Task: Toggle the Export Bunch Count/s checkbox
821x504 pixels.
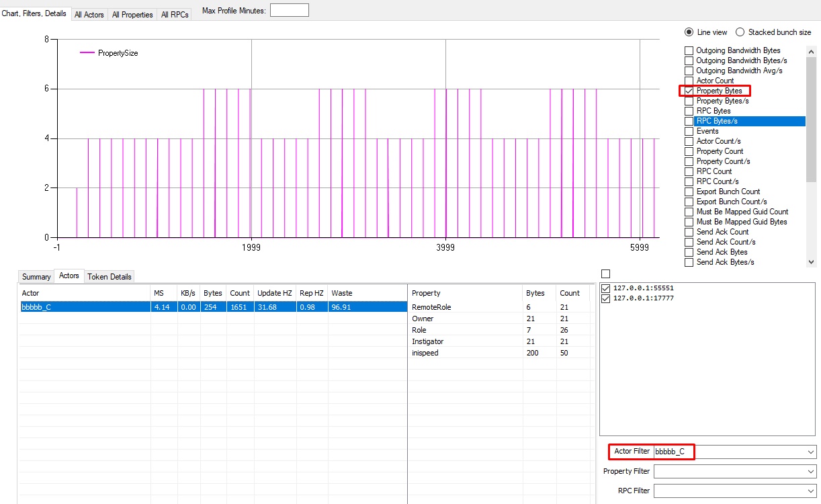Action: tap(689, 202)
